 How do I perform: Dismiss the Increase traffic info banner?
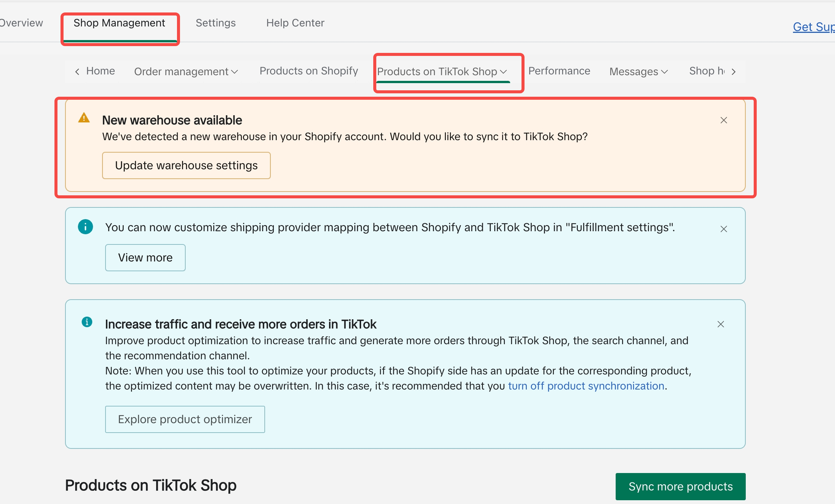click(x=720, y=324)
